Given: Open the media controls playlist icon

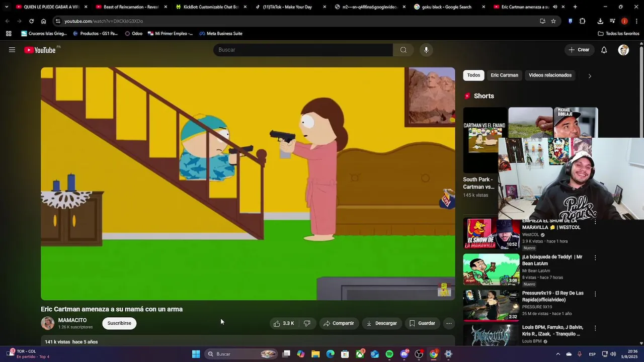Looking at the screenshot, I should (x=612, y=21).
